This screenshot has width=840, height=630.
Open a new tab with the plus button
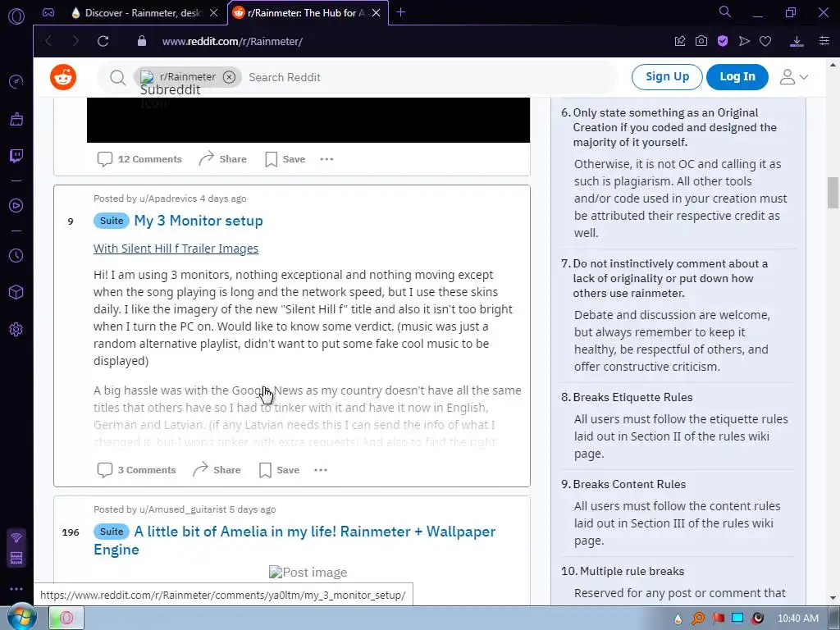click(400, 12)
